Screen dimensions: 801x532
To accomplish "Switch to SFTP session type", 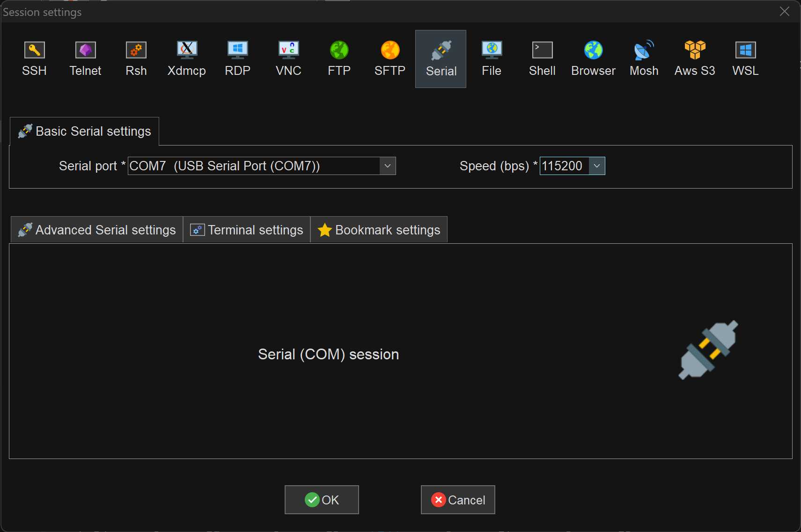I will [390, 59].
